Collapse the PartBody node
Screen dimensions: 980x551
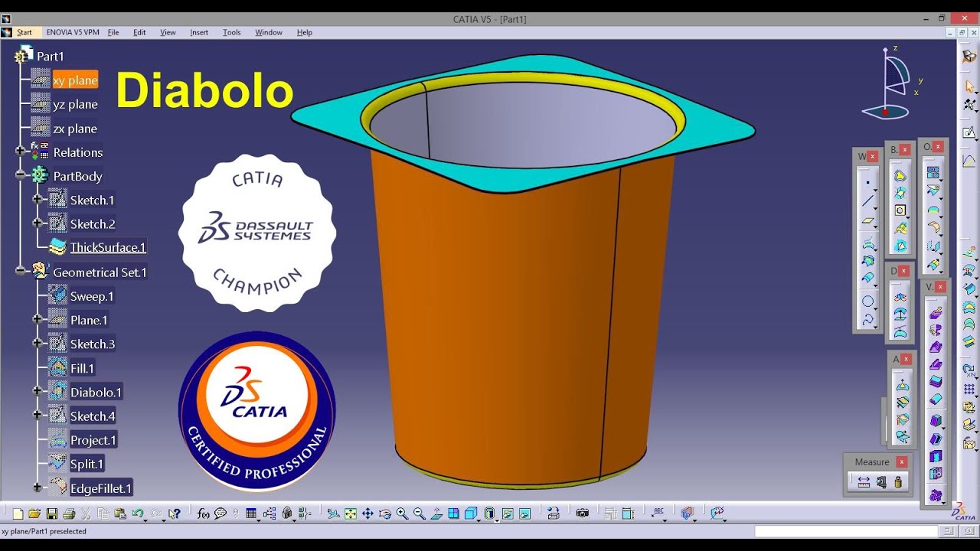[20, 175]
